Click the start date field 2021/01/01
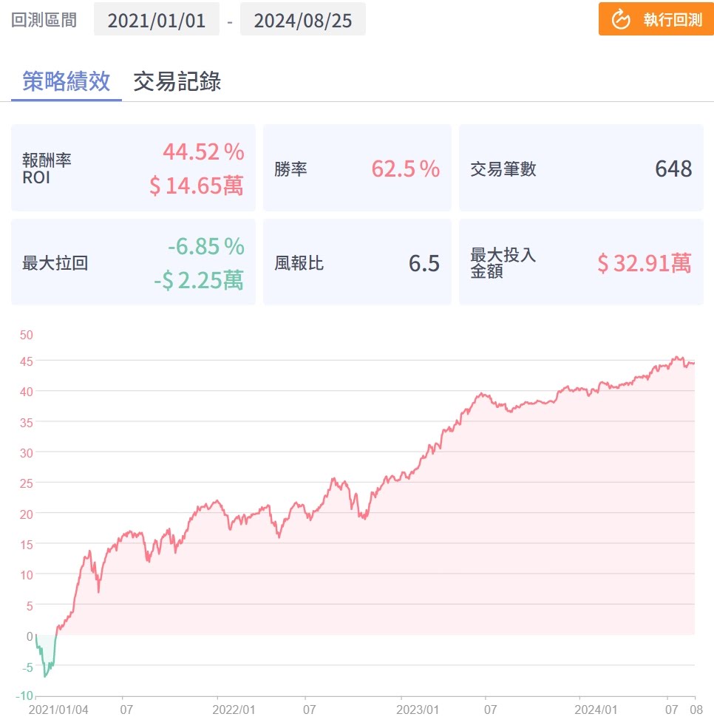Viewport: 714px width, 728px height. [x=157, y=19]
